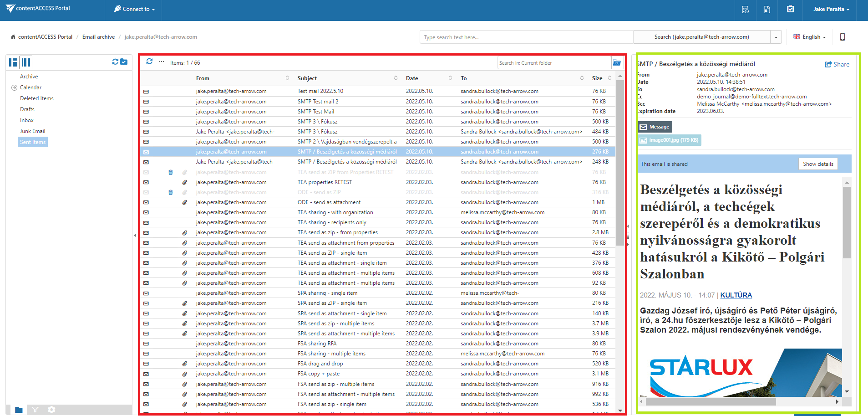
Task: Open sidebar settings gear tab
Action: click(x=51, y=410)
